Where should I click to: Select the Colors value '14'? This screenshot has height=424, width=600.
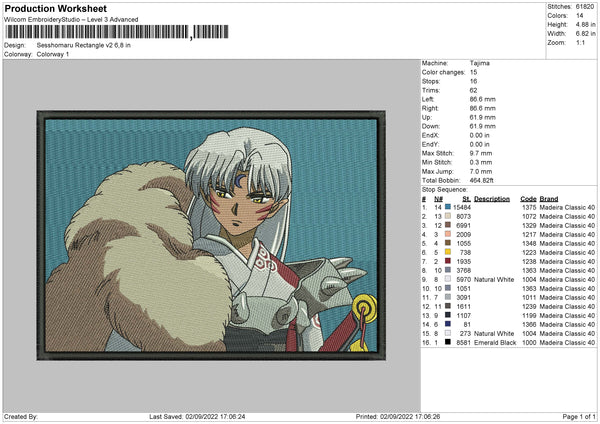(x=580, y=16)
